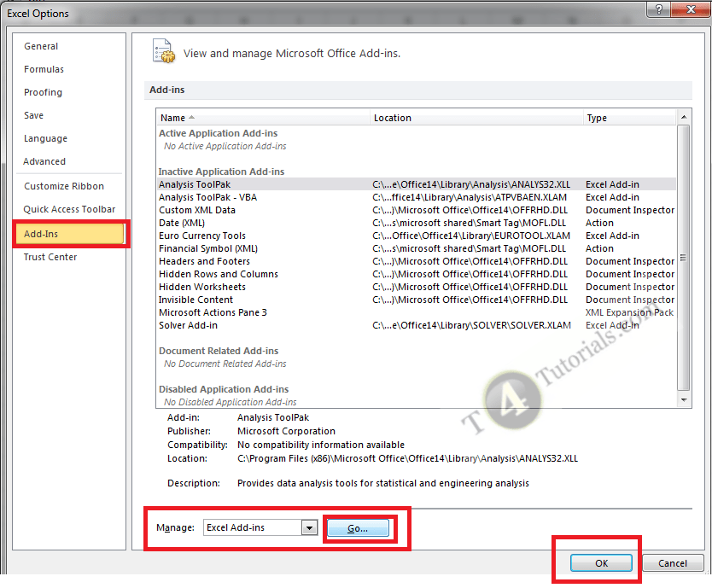Open the Manage dropdown arrow

(x=310, y=527)
